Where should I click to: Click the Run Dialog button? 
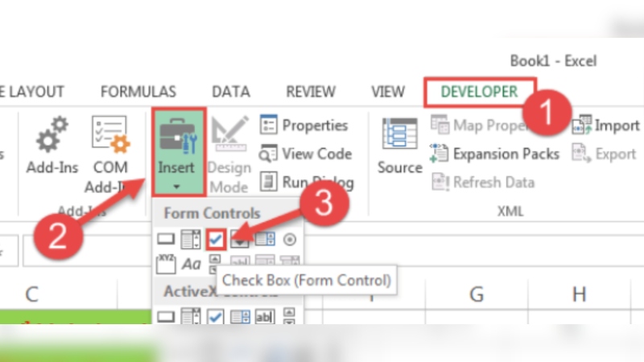point(307,183)
